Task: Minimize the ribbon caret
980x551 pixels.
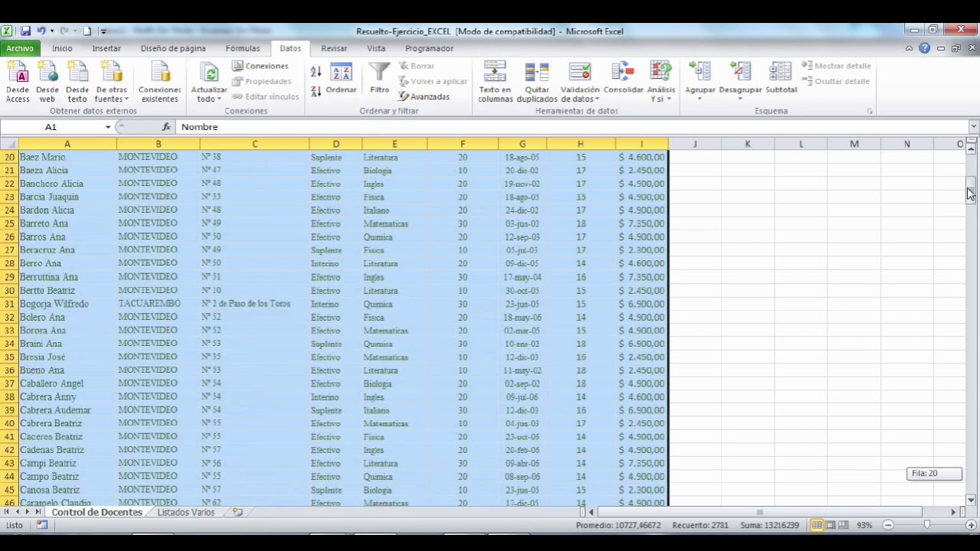Action: (909, 48)
